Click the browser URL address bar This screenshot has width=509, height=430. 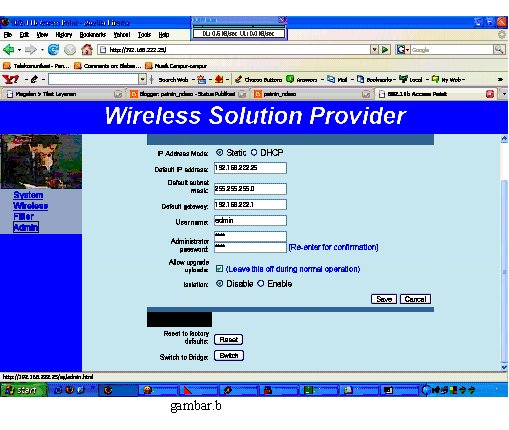(x=234, y=50)
